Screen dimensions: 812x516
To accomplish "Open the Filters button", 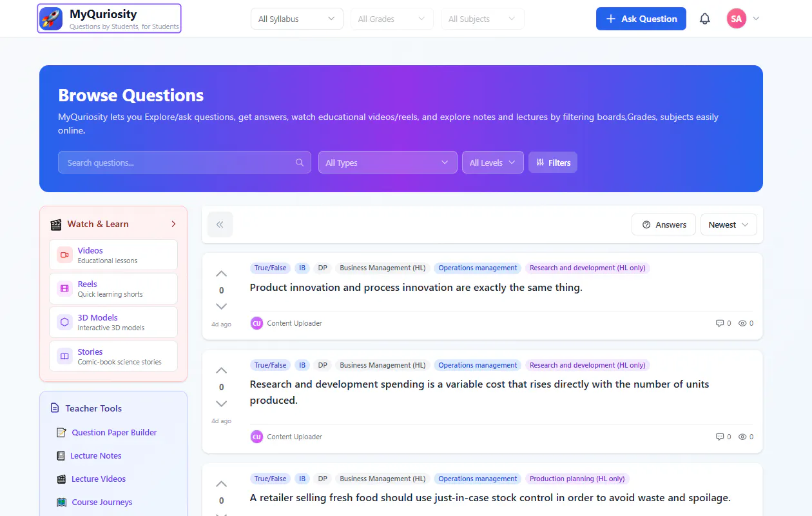I will (553, 163).
